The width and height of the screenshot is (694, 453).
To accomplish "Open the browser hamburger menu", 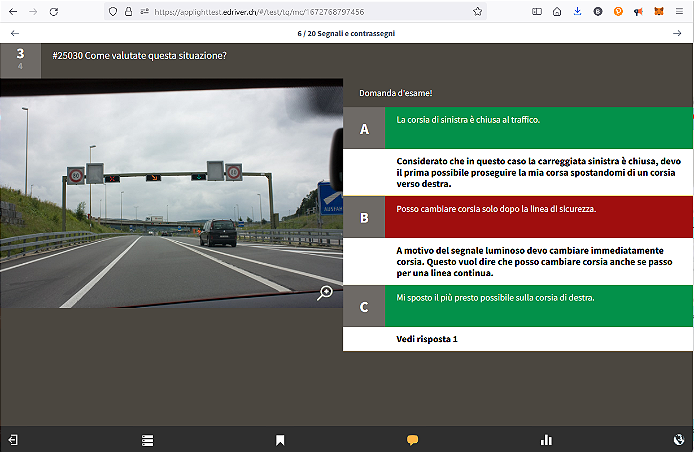I will 679,12.
